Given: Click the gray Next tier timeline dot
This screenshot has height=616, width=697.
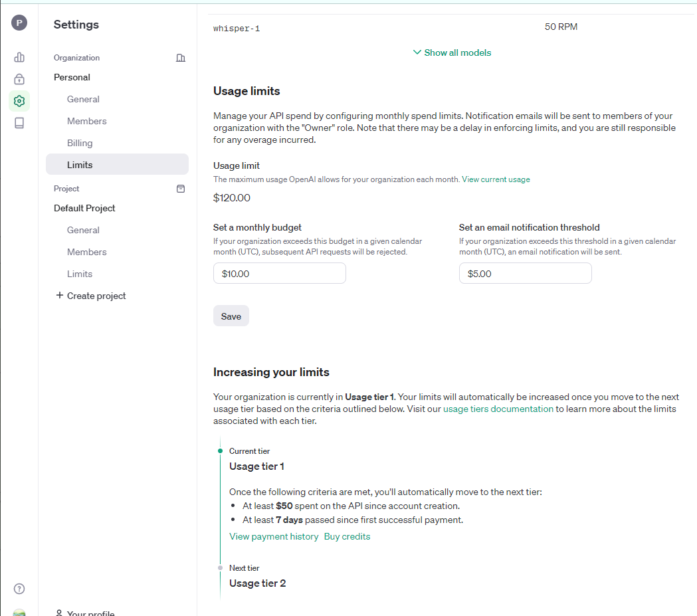Looking at the screenshot, I should [x=220, y=568].
